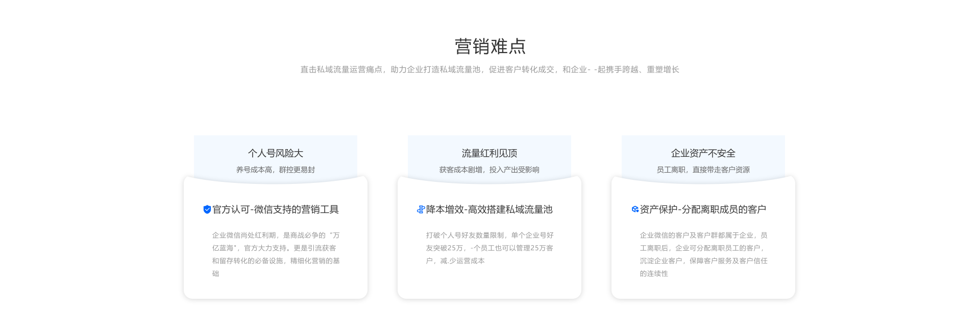Image resolution: width=980 pixels, height=333 pixels.
Task: Select the 流量红利见顶 card header
Action: pos(489,153)
